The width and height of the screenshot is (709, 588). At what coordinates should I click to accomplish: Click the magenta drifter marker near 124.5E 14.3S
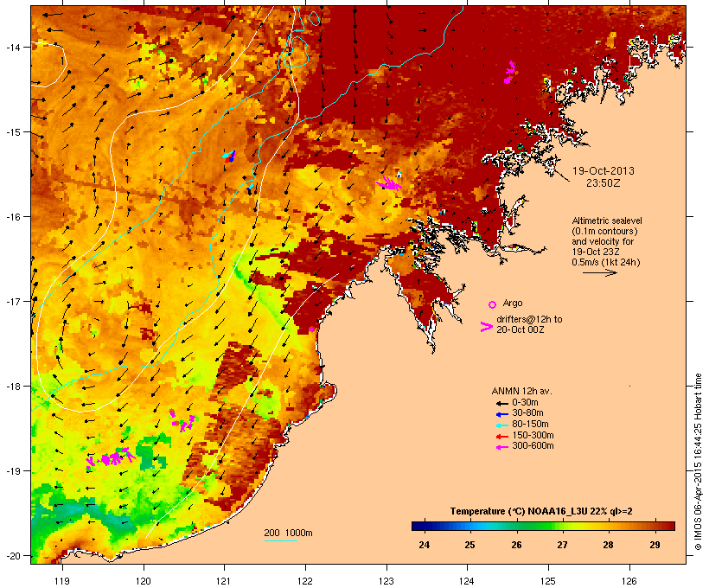[510, 73]
